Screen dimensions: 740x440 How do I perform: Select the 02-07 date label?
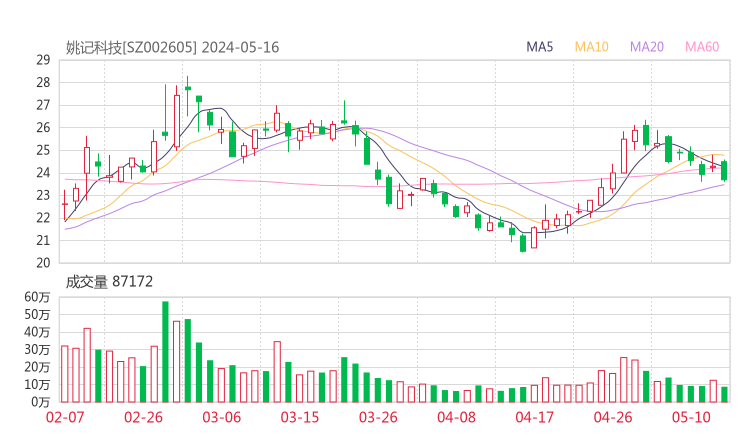pyautogui.click(x=65, y=417)
